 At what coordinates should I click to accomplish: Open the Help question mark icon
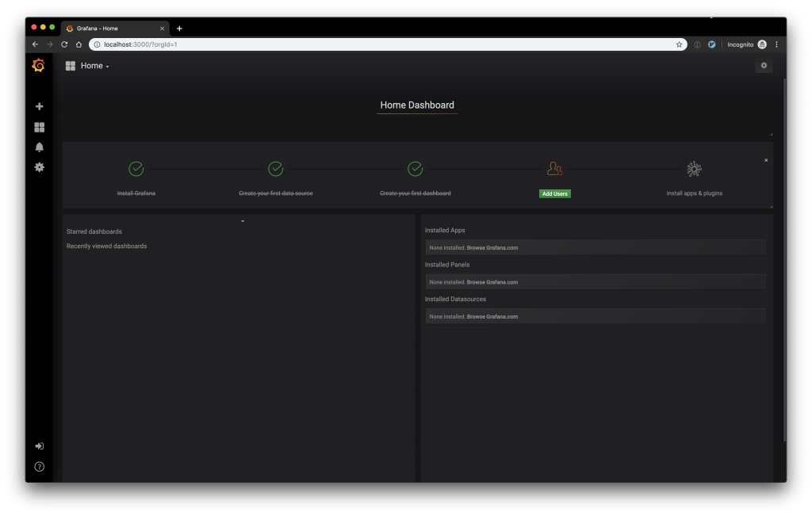[x=40, y=467]
